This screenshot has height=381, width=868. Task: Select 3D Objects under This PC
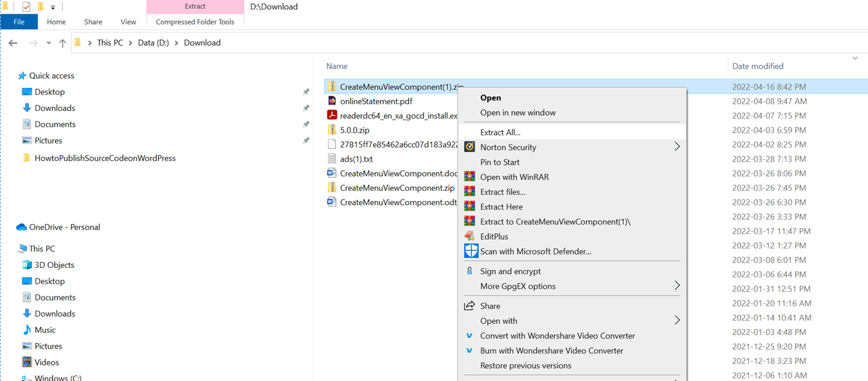[x=54, y=265]
